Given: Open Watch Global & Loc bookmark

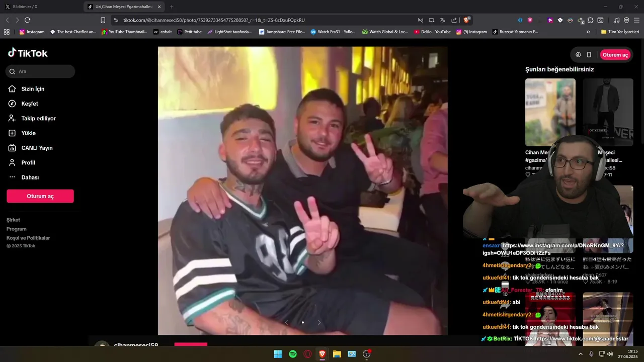Looking at the screenshot, I should 385,32.
